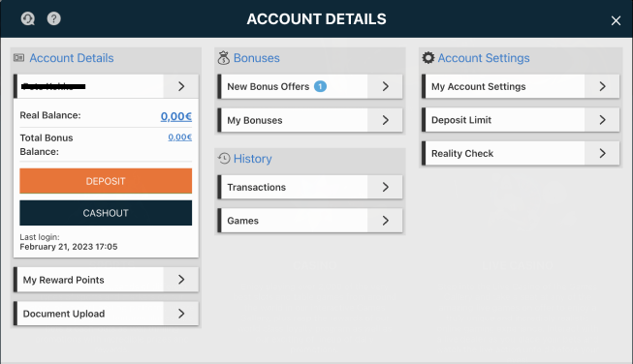Expand the redacted username row chevron
Screen dimensions: 633x364
coord(181,86)
